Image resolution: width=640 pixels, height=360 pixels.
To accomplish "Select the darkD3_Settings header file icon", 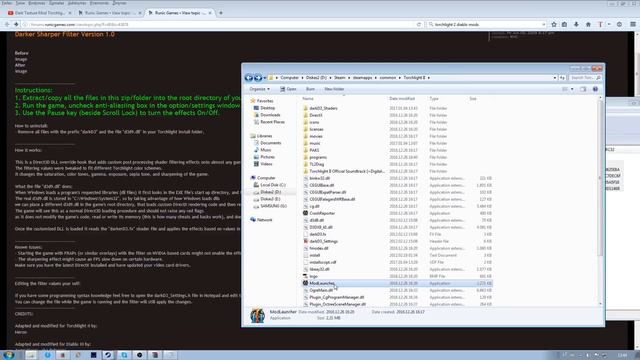I will (x=305, y=241).
